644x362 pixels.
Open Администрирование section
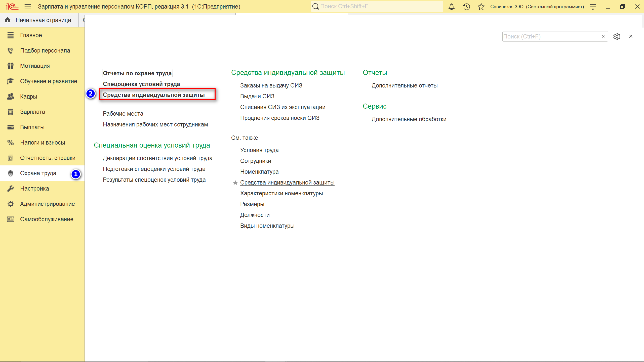tap(47, 204)
